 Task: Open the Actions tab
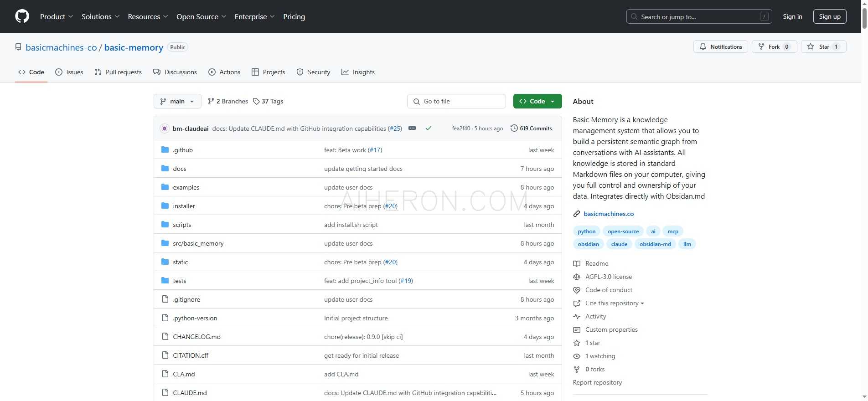click(224, 72)
